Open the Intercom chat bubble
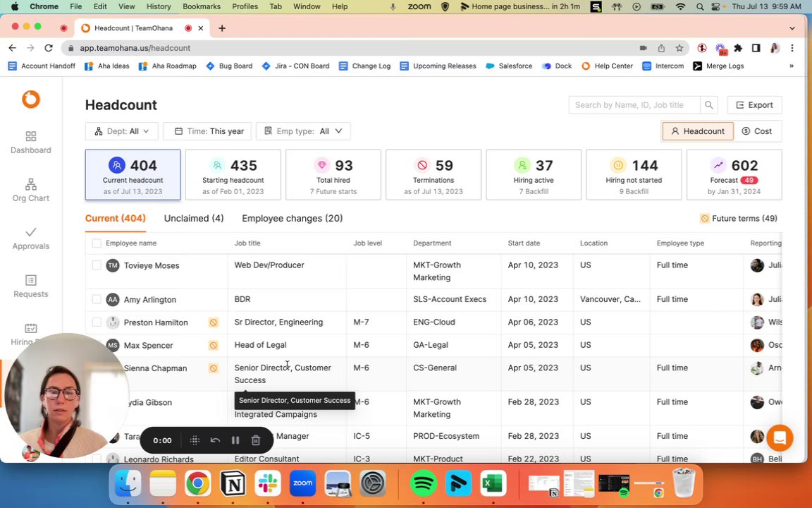This screenshot has height=508, width=812. click(x=780, y=438)
